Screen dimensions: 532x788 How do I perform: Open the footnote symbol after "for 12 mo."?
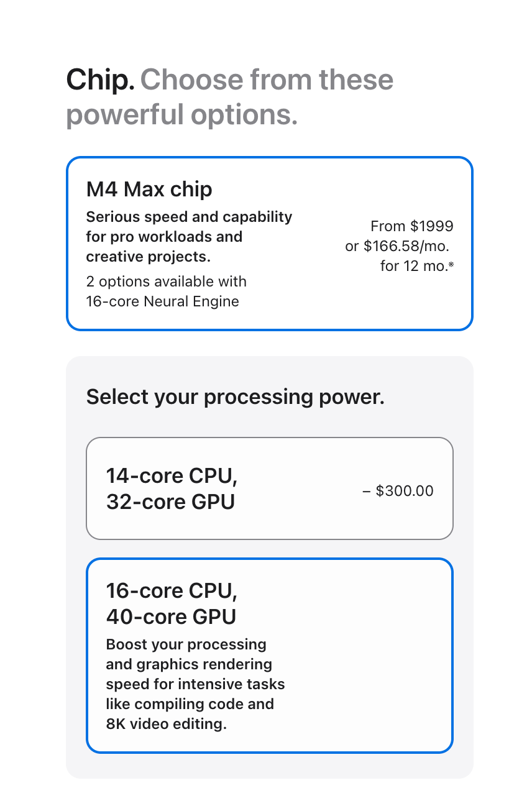pyautogui.click(x=451, y=265)
